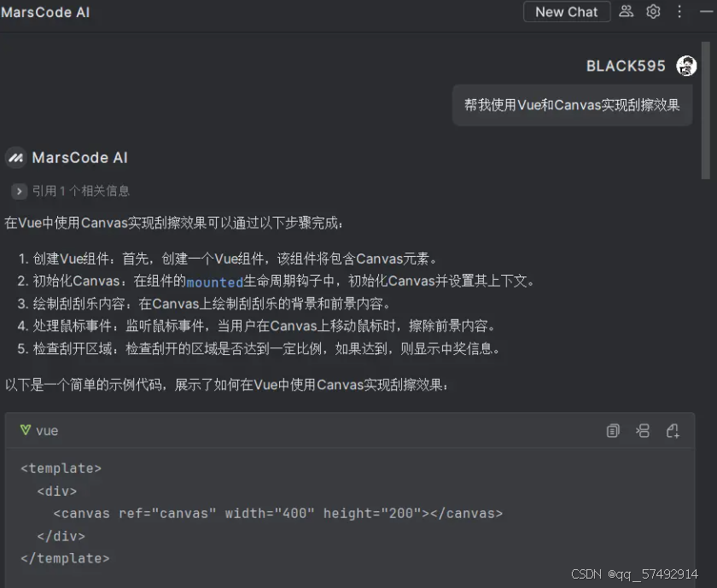
Task: Click the opening <div> code line
Action: (56, 491)
